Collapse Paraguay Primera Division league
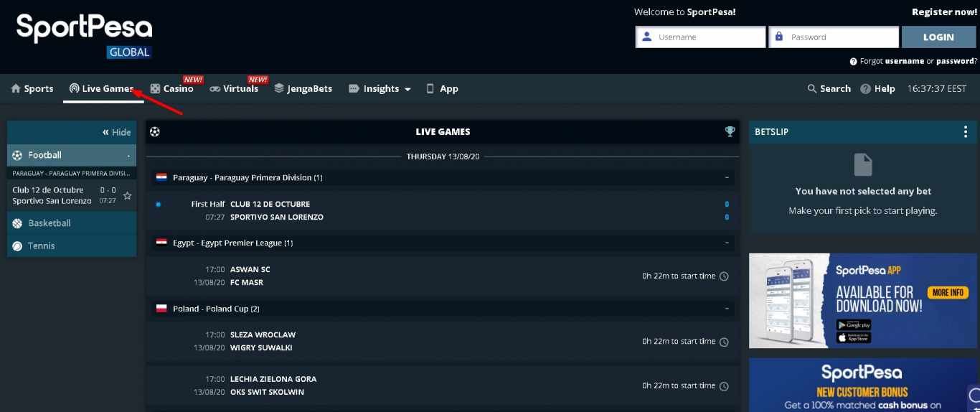This screenshot has width=980, height=412. tap(727, 177)
